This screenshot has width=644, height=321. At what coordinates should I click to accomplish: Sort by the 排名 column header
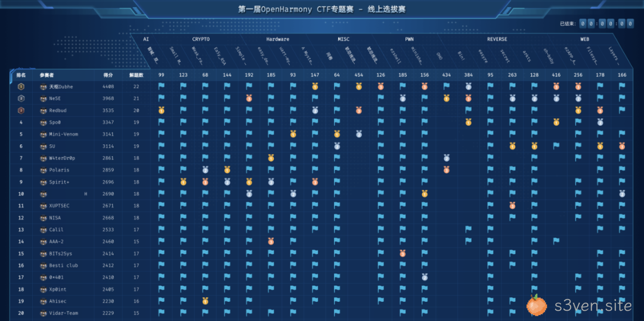pos(21,75)
